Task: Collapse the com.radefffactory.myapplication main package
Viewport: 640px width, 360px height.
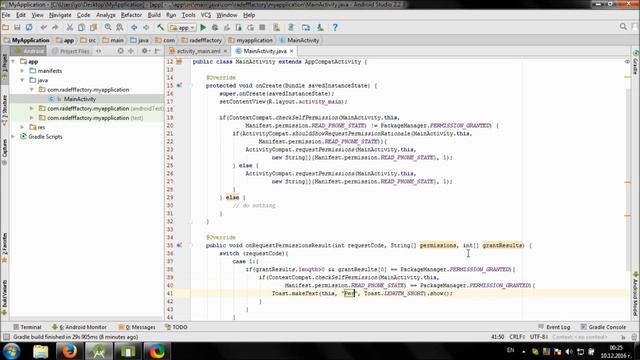Action: (32, 90)
